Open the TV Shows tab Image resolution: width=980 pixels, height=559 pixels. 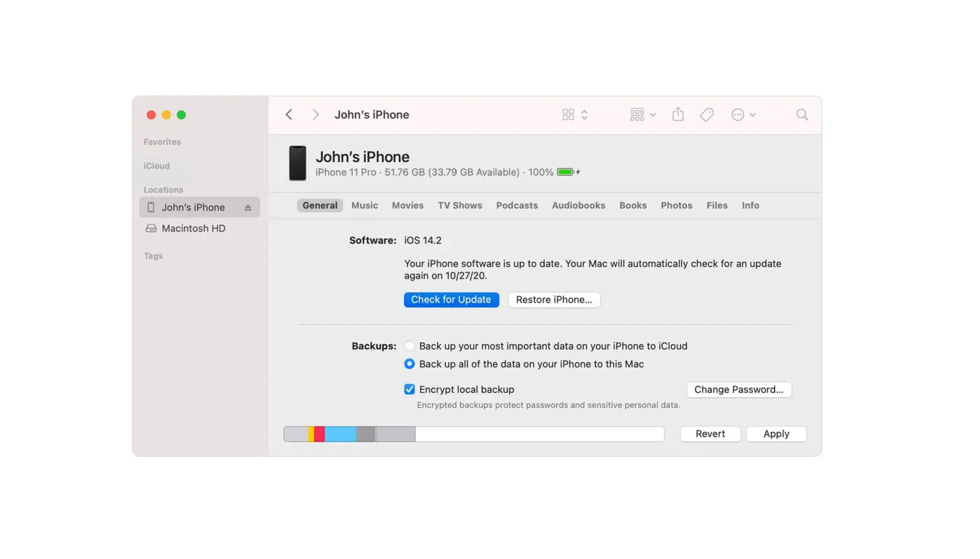click(460, 205)
